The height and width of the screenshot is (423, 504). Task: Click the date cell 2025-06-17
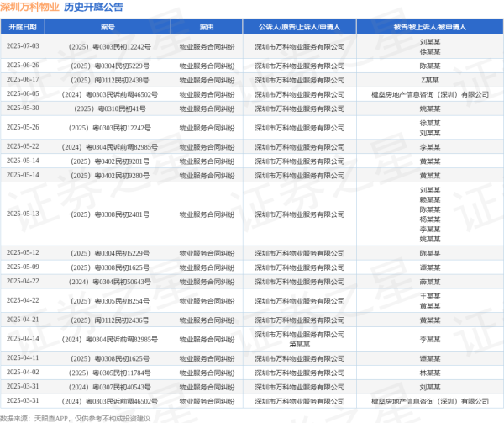coord(23,79)
